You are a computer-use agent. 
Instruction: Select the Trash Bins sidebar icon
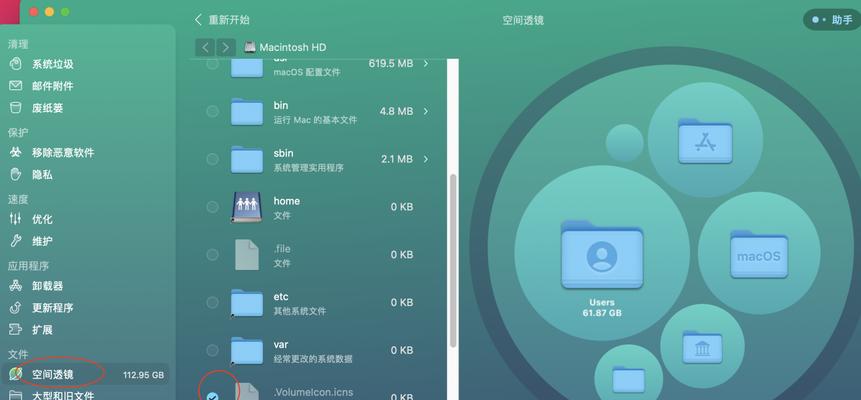tap(15, 108)
